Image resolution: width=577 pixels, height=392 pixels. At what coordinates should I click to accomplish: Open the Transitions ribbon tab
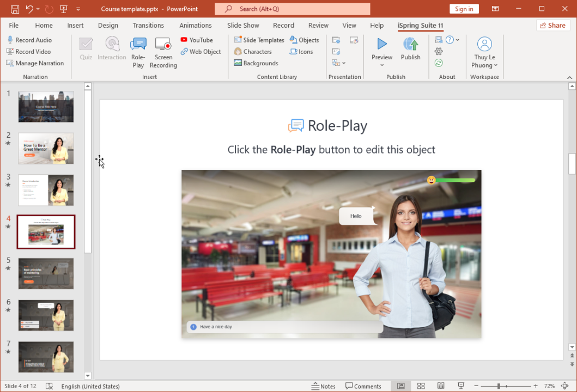tap(148, 25)
